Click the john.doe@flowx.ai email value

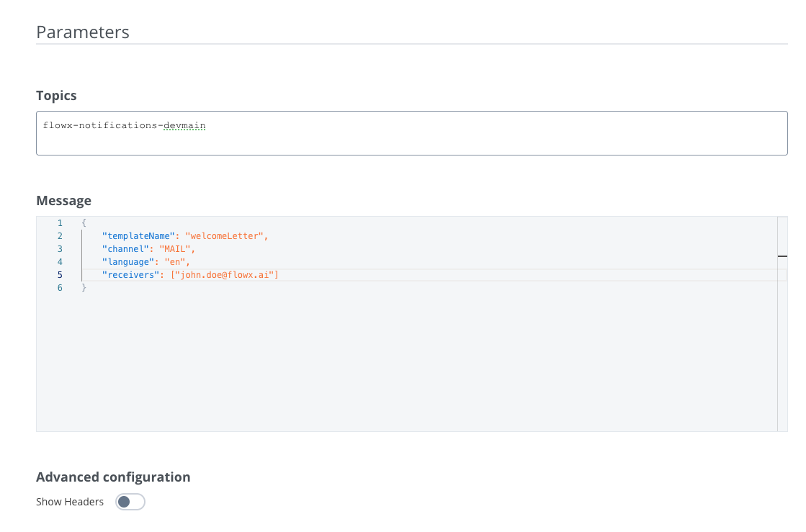click(x=225, y=275)
